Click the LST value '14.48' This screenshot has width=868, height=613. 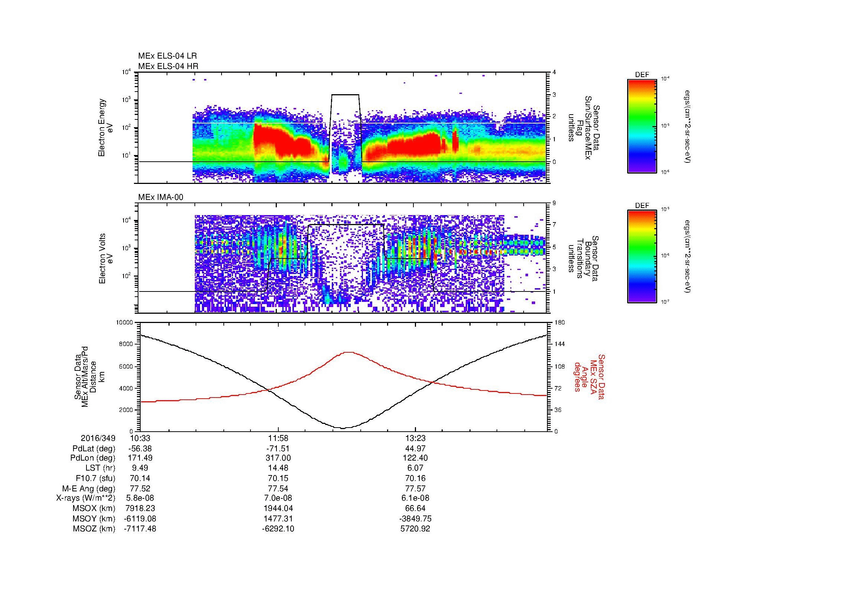(x=278, y=468)
